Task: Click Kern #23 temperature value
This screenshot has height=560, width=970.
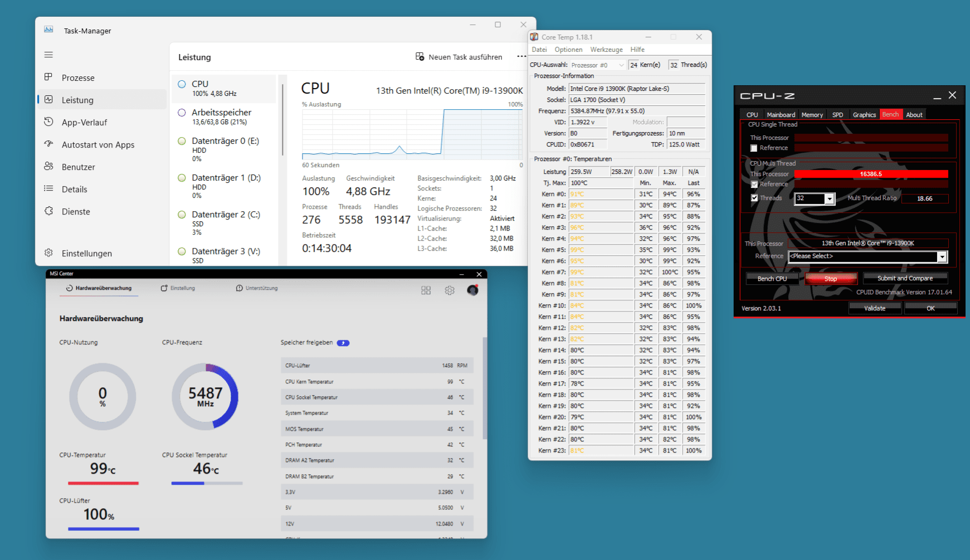Action: click(601, 450)
